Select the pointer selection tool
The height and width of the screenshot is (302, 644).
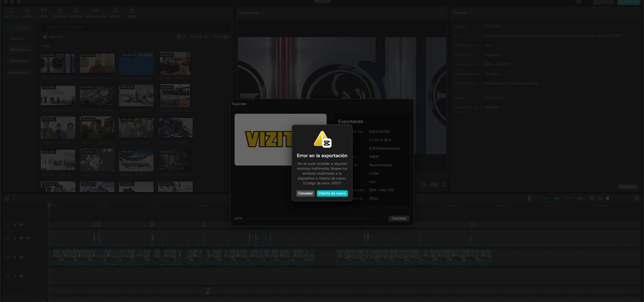[x=7, y=199]
